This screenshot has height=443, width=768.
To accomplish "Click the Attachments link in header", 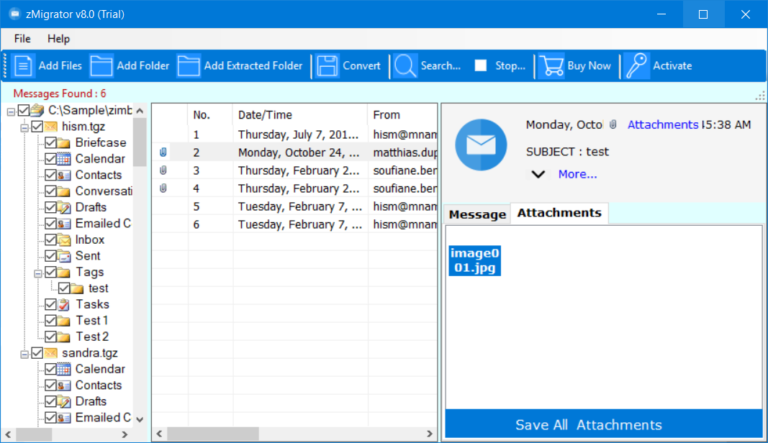I will [663, 124].
